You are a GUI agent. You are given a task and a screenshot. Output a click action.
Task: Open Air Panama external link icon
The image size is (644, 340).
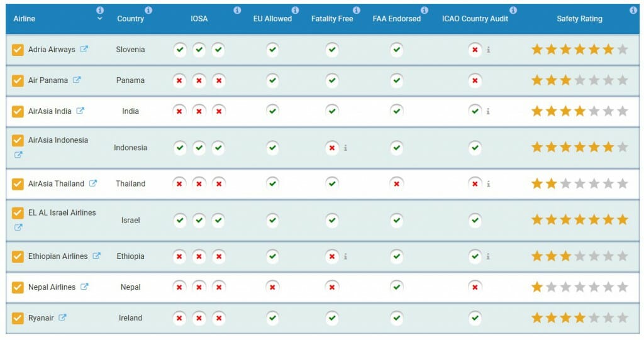pyautogui.click(x=77, y=80)
